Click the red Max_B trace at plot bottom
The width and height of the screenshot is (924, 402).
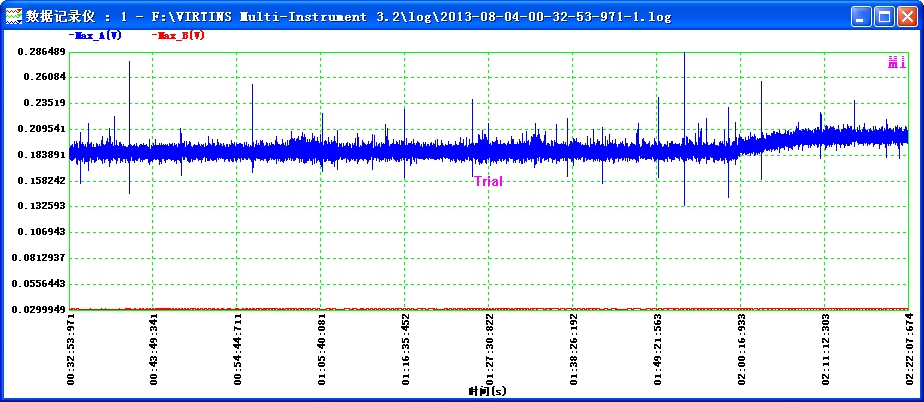coord(400,308)
